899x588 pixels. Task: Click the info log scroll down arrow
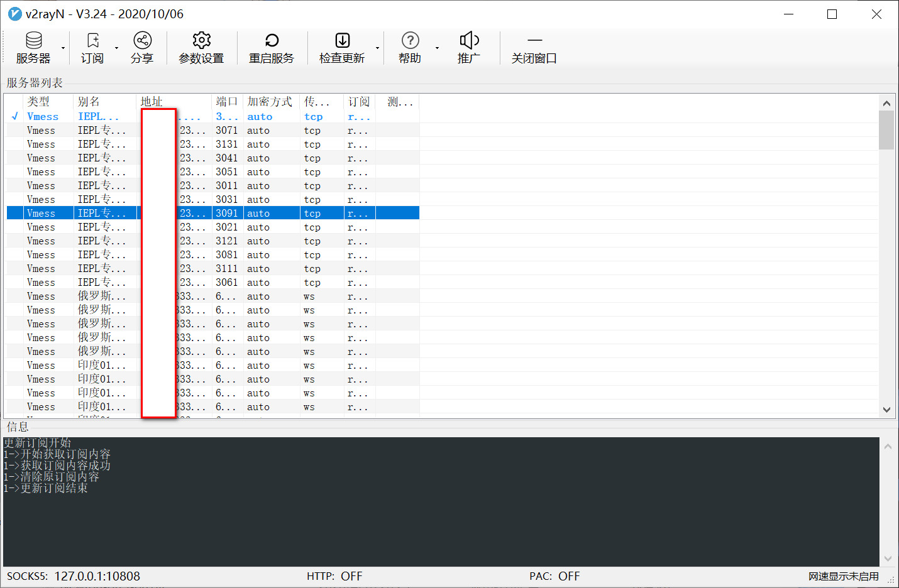click(x=888, y=558)
